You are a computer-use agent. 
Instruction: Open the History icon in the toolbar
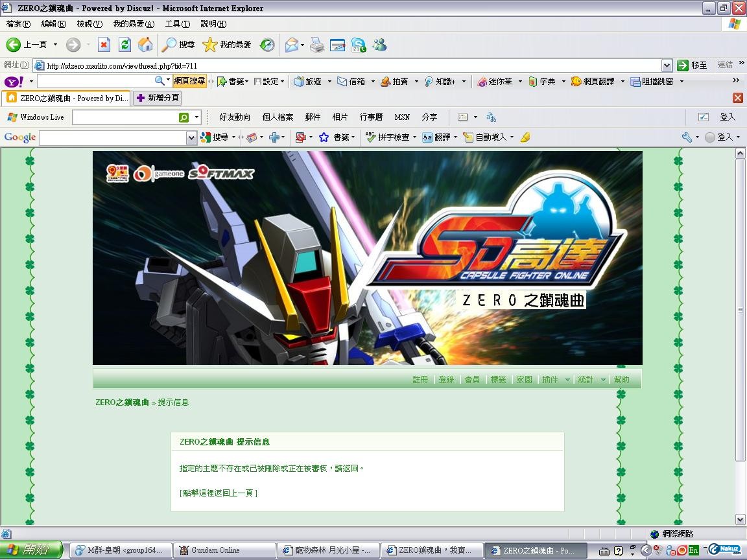point(267,45)
